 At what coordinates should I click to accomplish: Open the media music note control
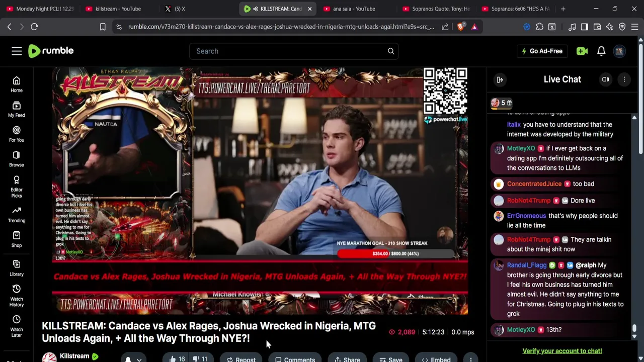tap(572, 27)
